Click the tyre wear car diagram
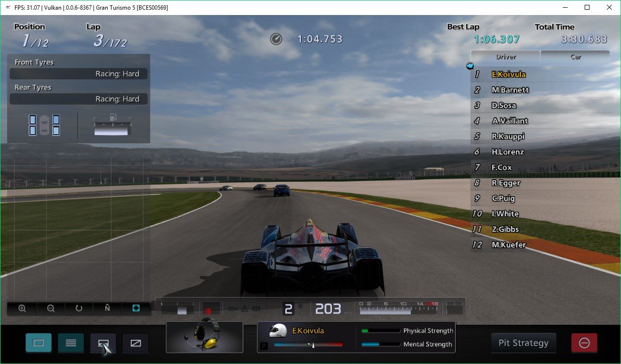This screenshot has width=621, height=364. click(x=44, y=125)
